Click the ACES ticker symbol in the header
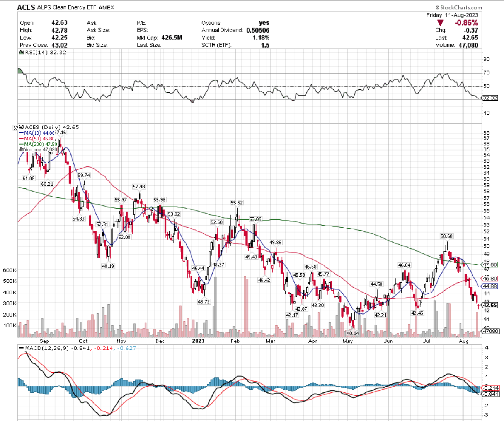Image resolution: width=504 pixels, height=421 pixels. pos(26,7)
